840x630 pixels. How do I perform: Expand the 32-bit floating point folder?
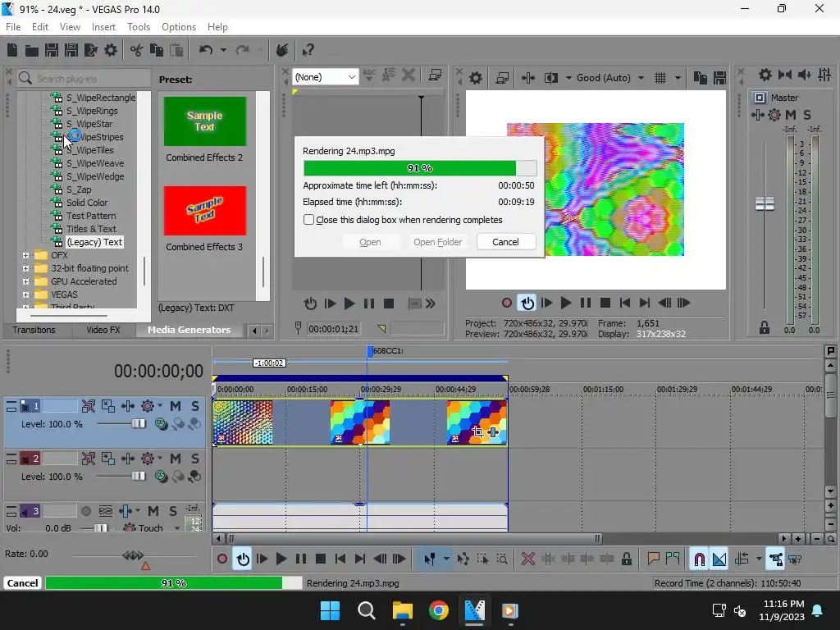[25, 268]
